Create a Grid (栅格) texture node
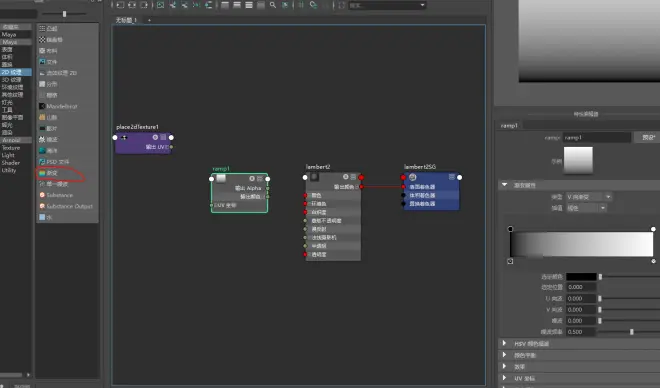660x388 pixels. 48,95
